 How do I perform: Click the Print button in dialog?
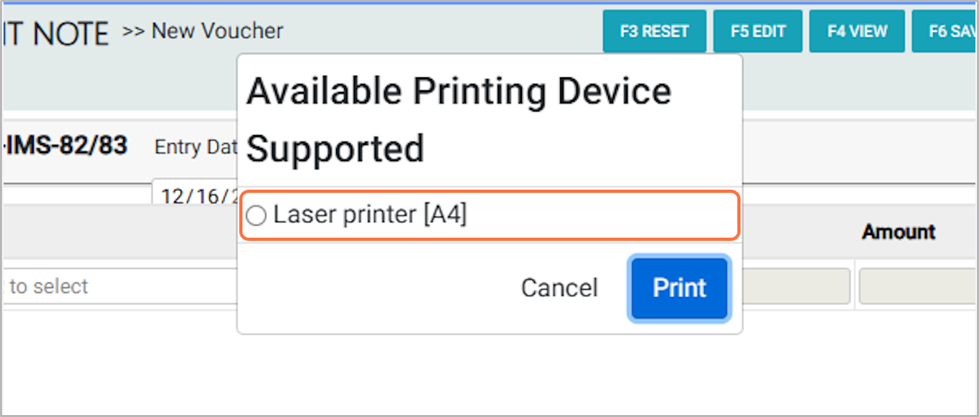point(679,288)
